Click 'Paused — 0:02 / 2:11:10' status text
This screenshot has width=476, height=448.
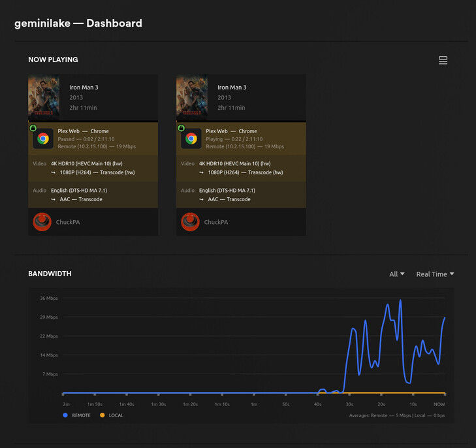point(86,139)
